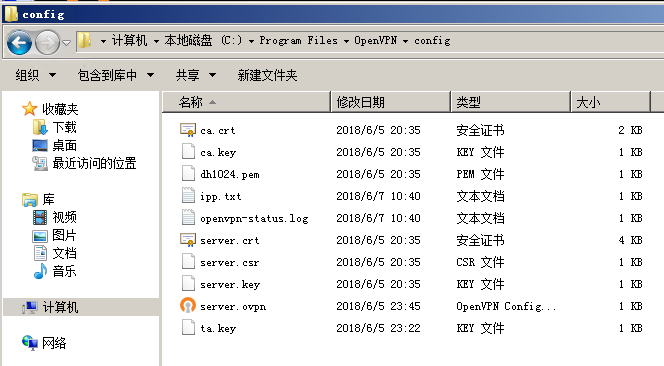Click 本地磁盘 (C:) breadcrumb segment
This screenshot has width=664, height=366.
tap(204, 41)
